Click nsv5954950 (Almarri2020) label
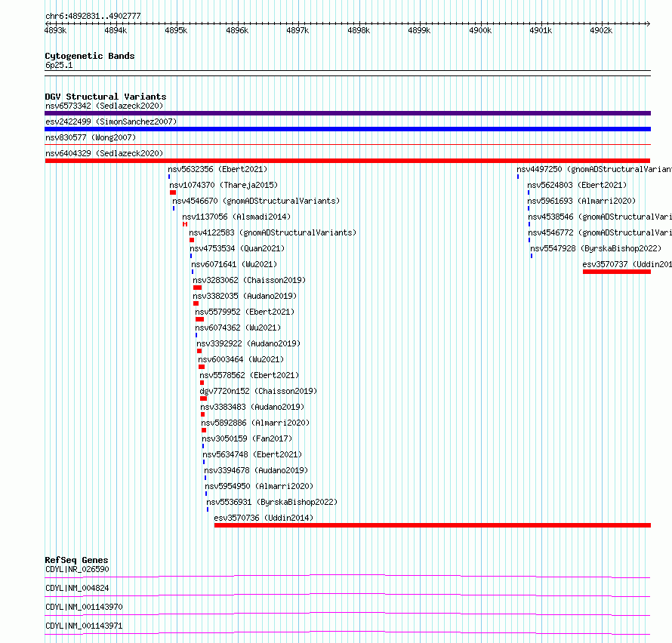 259,486
